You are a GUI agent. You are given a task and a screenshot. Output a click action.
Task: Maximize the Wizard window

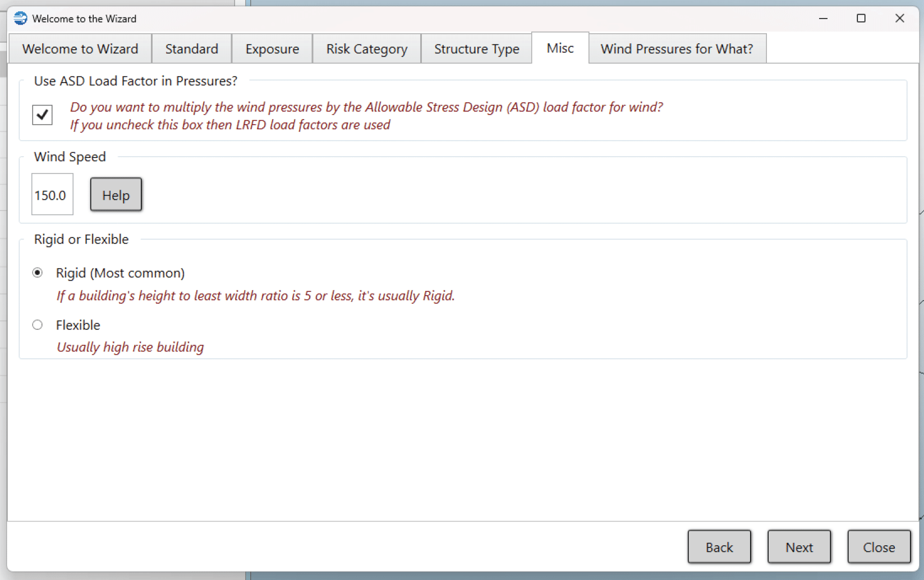(x=861, y=19)
